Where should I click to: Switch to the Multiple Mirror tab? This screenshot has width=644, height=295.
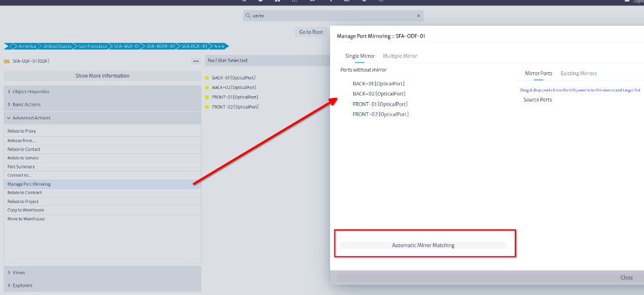400,56
